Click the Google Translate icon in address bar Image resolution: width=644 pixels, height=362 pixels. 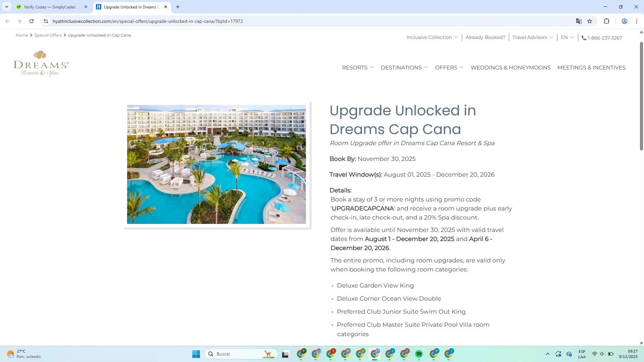tap(579, 21)
